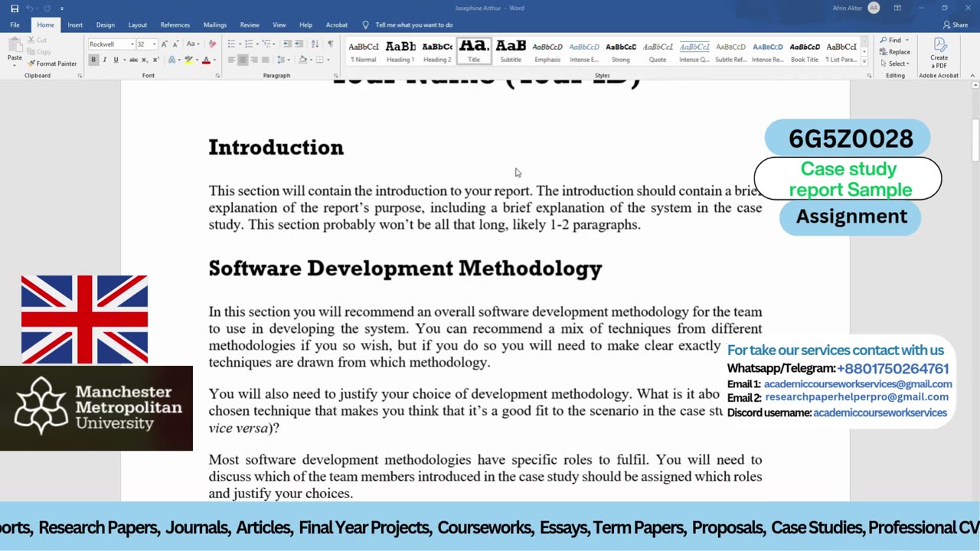Apply the Subtitle style

click(511, 51)
